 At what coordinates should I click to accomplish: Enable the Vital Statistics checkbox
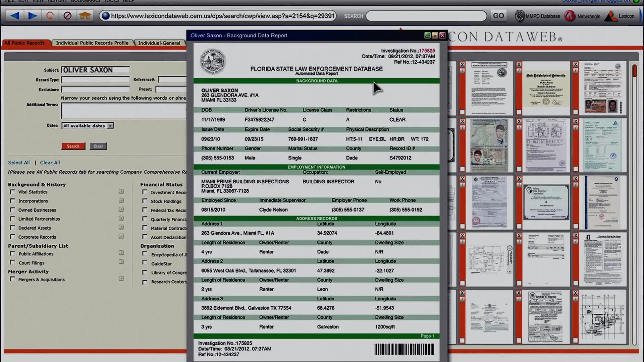[12, 192]
